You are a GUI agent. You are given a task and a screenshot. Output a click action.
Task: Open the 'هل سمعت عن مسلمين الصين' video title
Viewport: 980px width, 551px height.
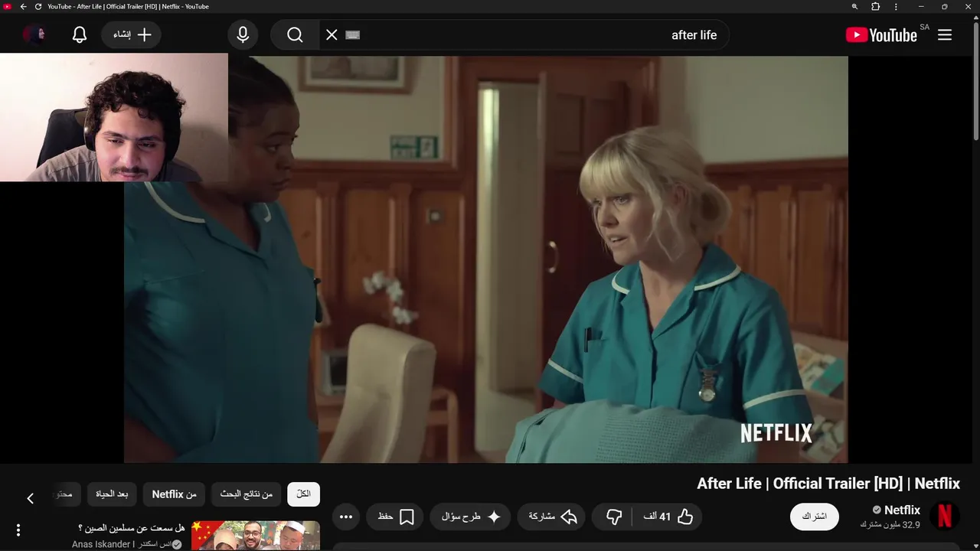point(132,528)
